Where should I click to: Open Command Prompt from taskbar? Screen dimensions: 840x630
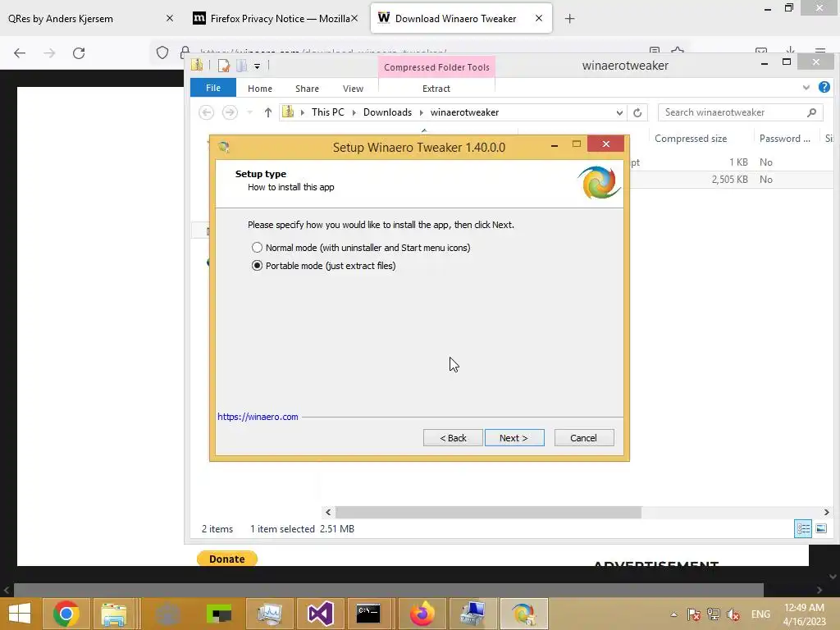(368, 614)
